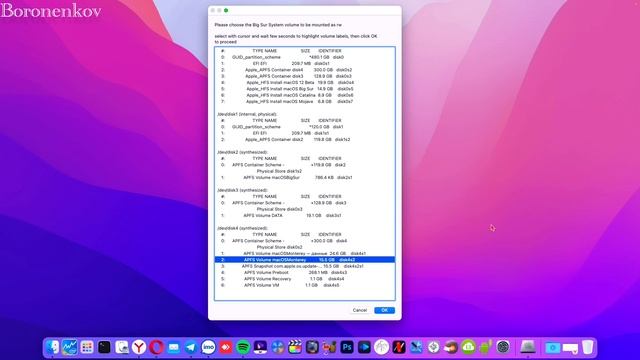Open the Terminal icon in the dock
The width and height of the screenshot is (640, 360).
tap(104, 347)
